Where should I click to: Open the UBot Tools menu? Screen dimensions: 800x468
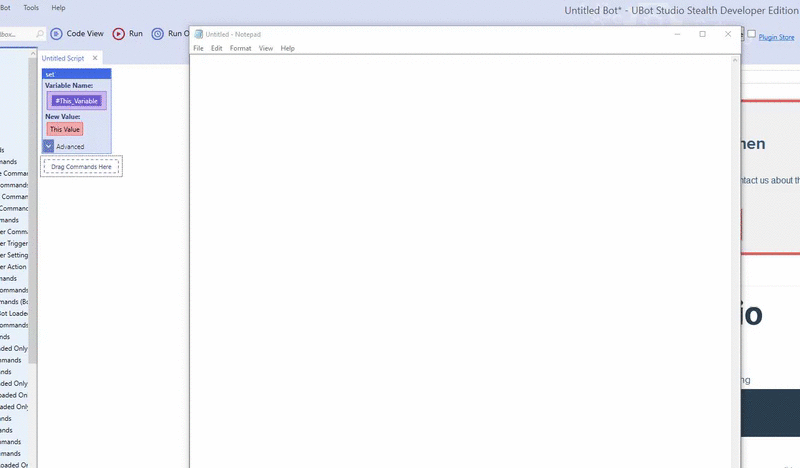[x=31, y=8]
